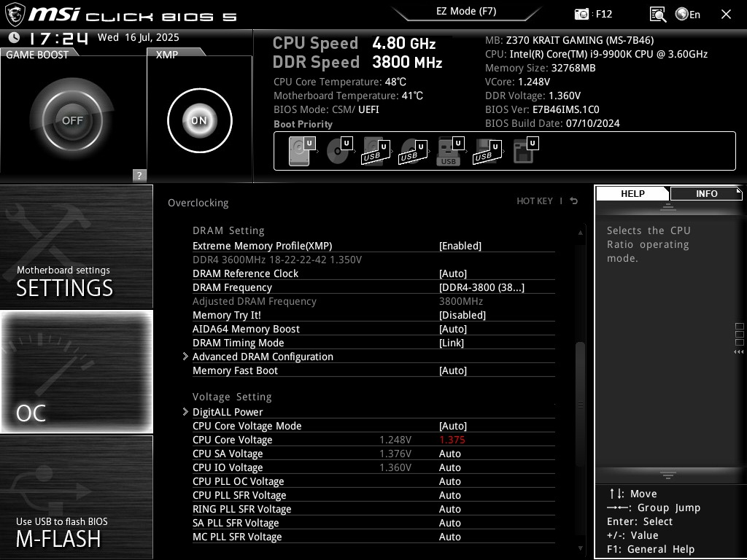Open the Game Boost question mark help
This screenshot has height=560, width=747.
(x=139, y=175)
